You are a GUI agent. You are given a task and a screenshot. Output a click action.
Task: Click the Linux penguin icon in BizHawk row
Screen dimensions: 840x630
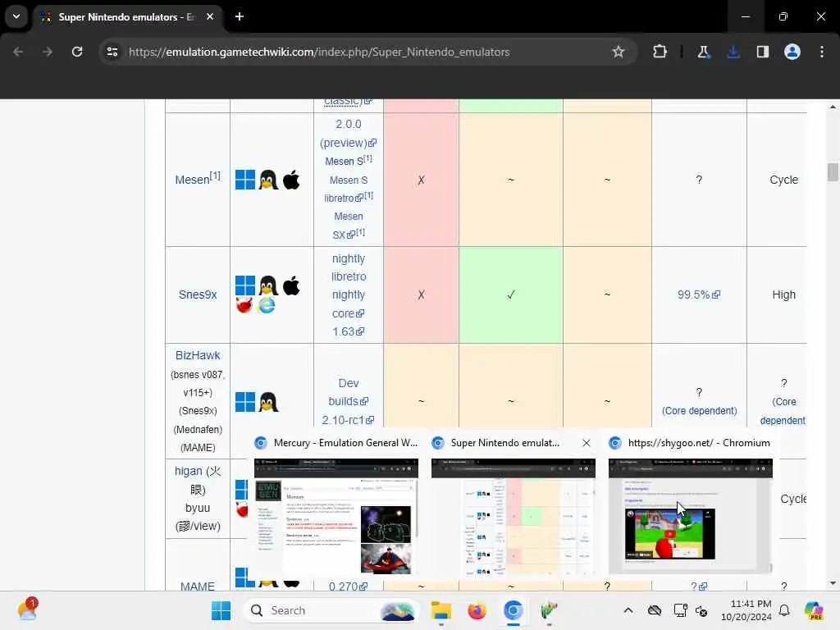tap(268, 402)
